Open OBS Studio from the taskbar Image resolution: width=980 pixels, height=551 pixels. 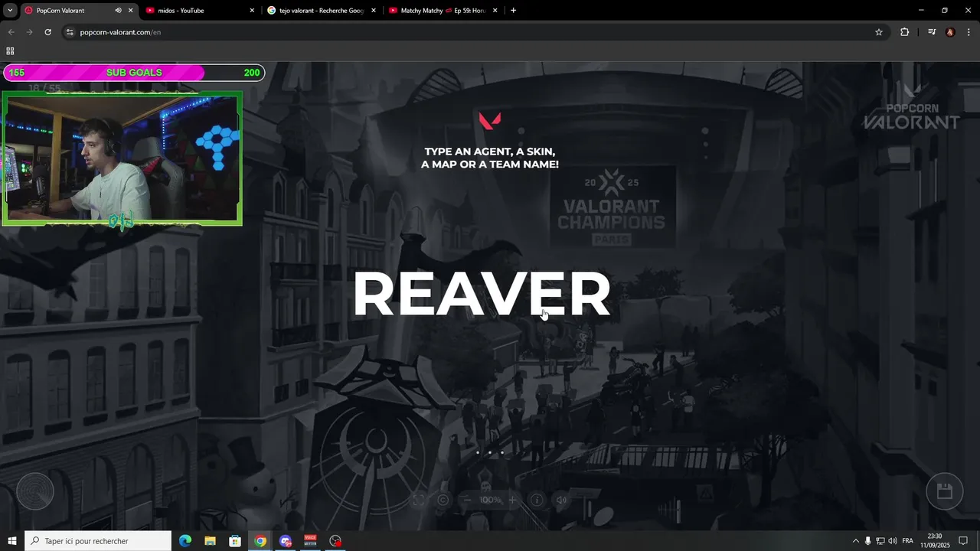[x=335, y=541]
